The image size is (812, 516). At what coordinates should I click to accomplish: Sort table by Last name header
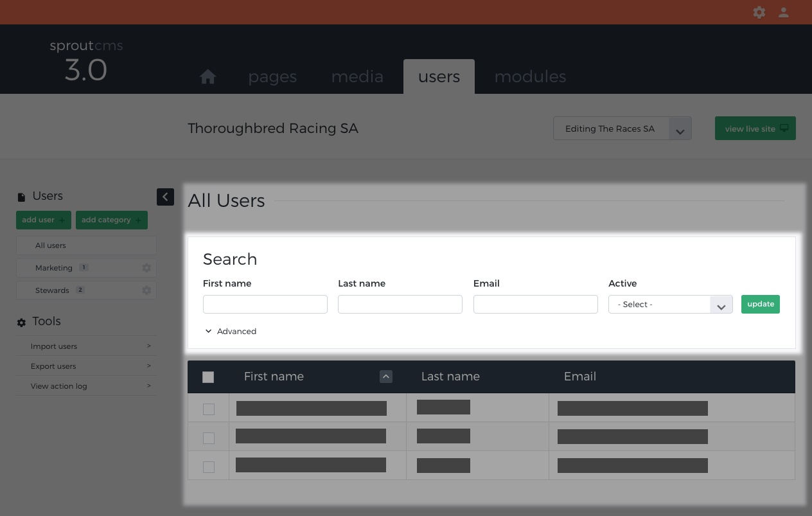point(450,377)
